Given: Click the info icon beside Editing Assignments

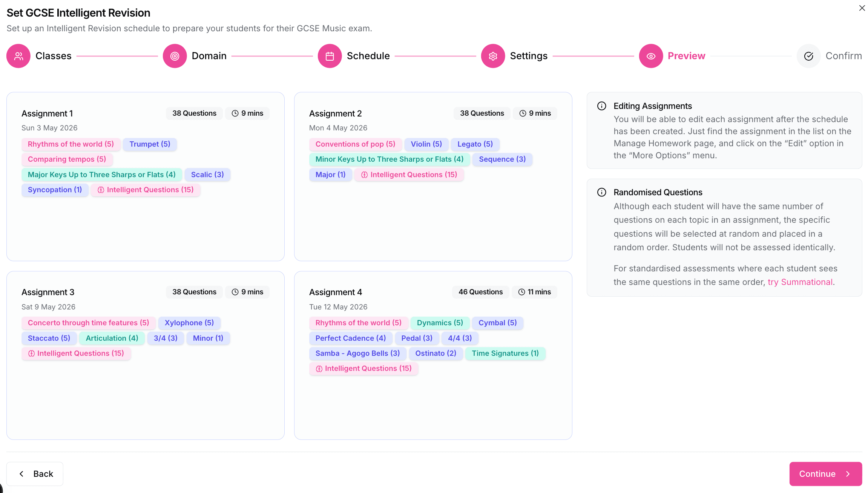Looking at the screenshot, I should coord(602,106).
